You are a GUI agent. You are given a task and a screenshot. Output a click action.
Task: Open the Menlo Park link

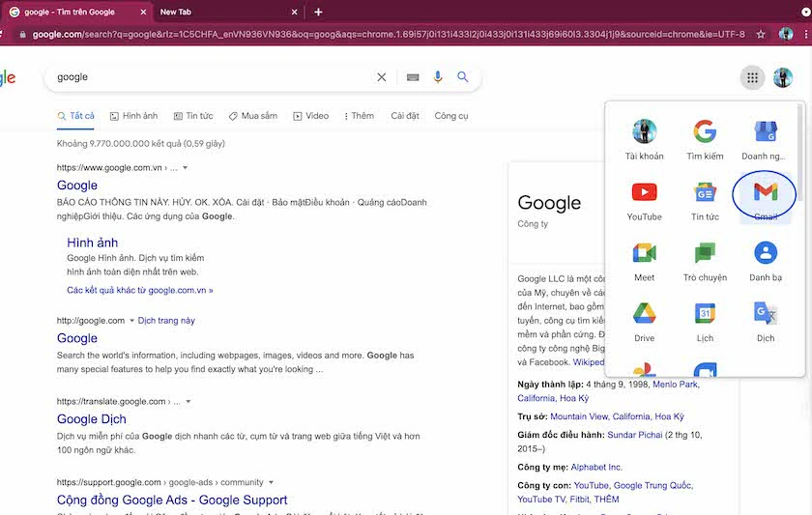(676, 384)
